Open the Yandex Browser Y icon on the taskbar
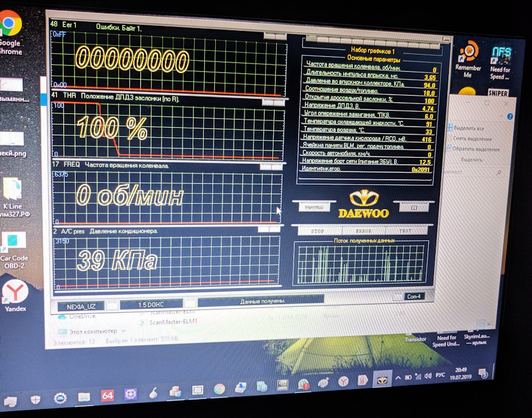The width and height of the screenshot is (532, 418). [x=344, y=382]
